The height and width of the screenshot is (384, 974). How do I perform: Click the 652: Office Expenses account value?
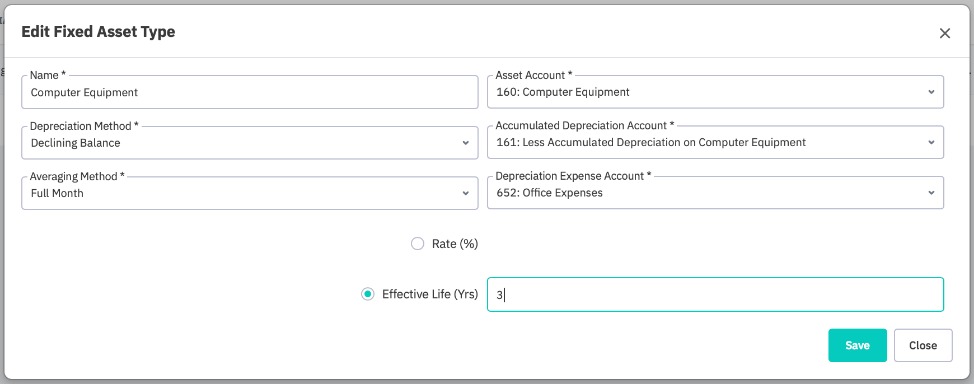click(x=550, y=193)
